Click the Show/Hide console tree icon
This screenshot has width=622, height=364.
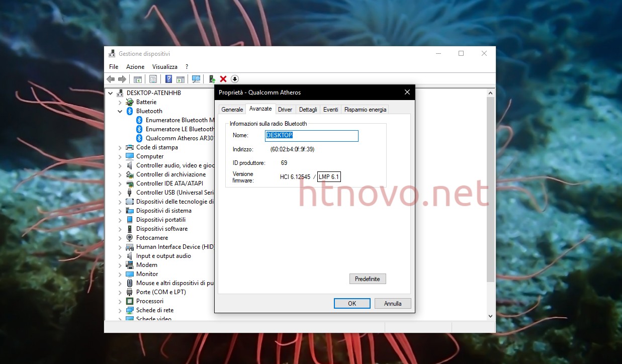(137, 79)
